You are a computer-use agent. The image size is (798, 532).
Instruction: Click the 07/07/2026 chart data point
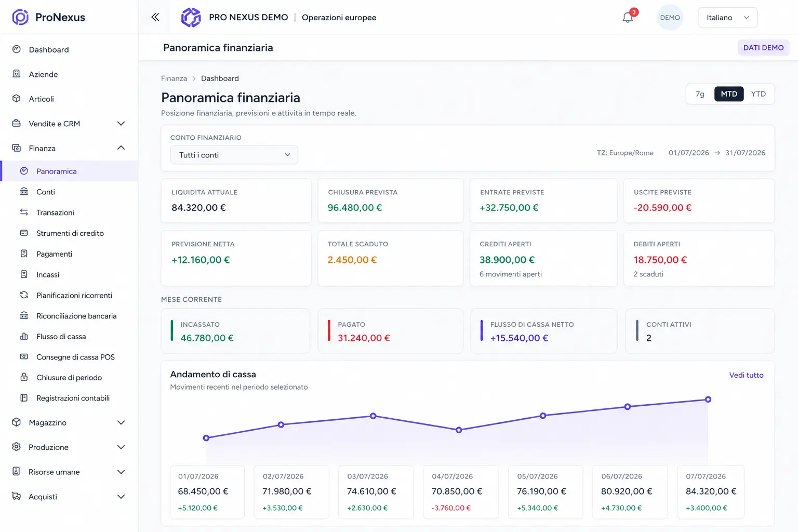(708, 400)
